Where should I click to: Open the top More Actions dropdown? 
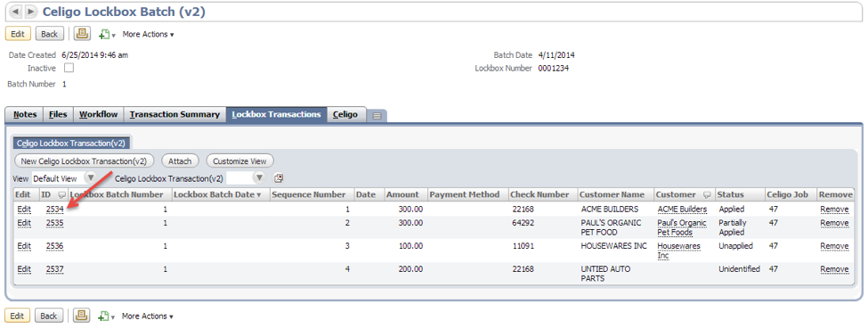(x=148, y=35)
